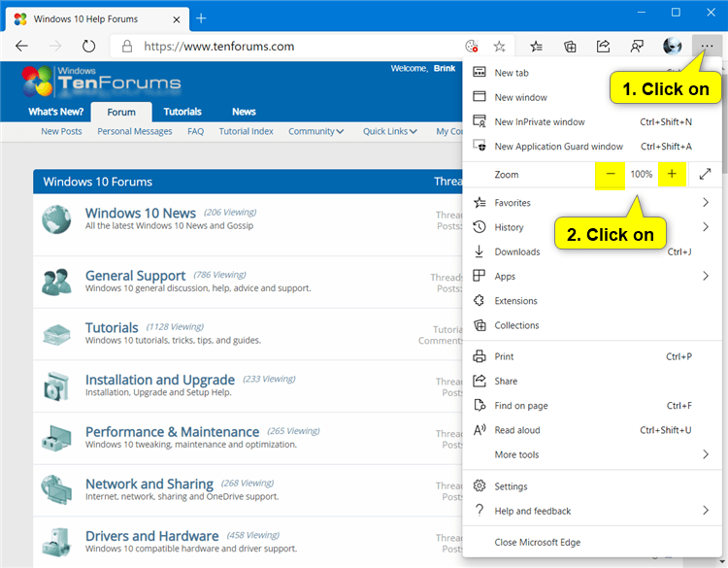Select New tab in the menu
Image resolution: width=728 pixels, height=568 pixels.
[592, 73]
